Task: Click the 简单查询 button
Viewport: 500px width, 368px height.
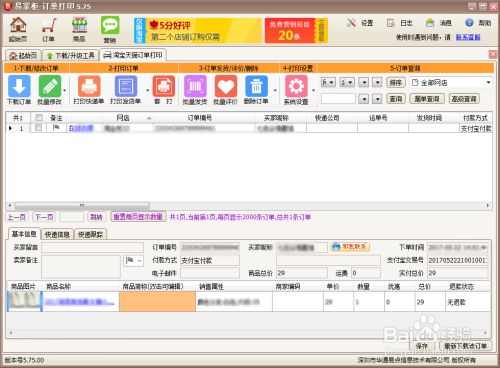Action: (427, 99)
